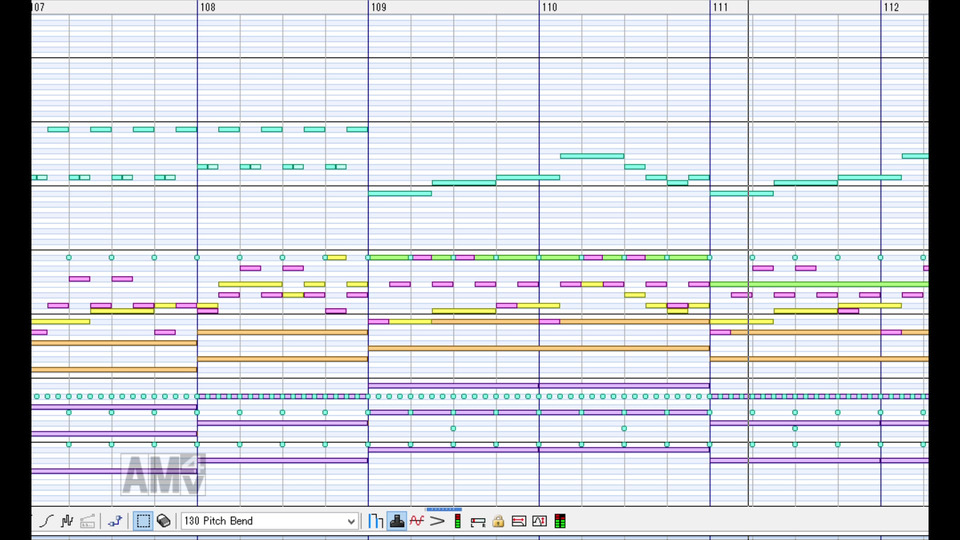
Task: Click the green-red level meter icon
Action: [x=560, y=521]
